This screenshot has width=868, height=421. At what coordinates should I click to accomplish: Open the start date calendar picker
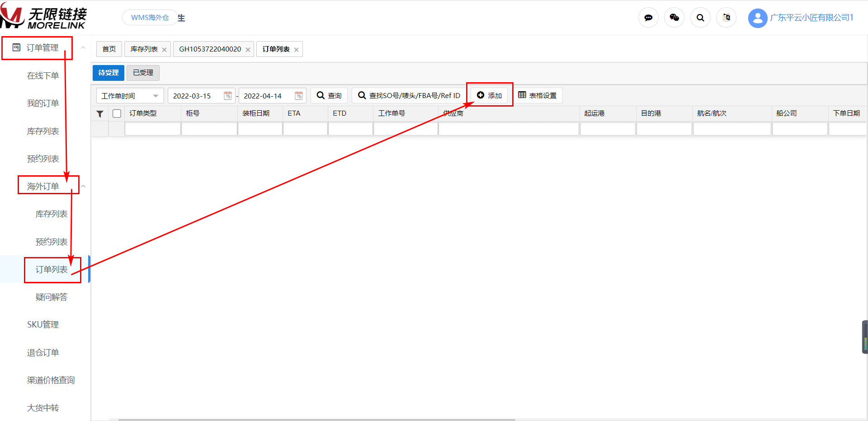coord(228,96)
